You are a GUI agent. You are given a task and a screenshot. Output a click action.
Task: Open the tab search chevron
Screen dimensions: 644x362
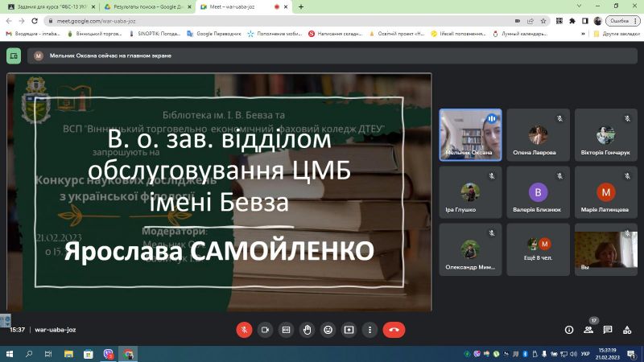point(579,6)
